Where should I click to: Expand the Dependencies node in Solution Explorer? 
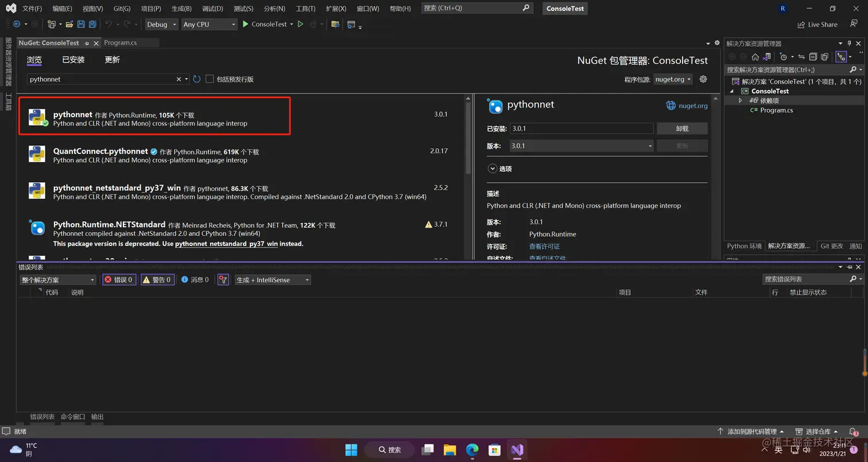click(741, 101)
